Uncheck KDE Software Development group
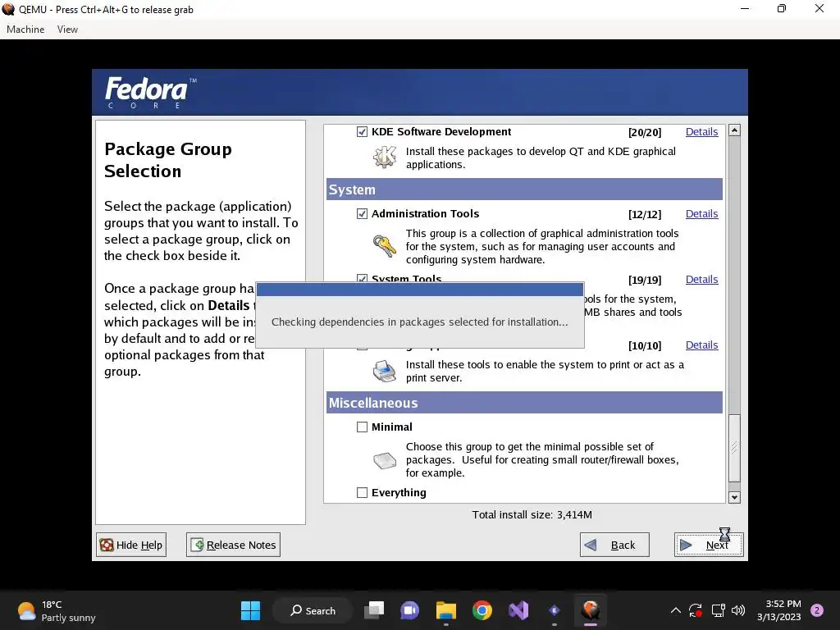 click(362, 132)
